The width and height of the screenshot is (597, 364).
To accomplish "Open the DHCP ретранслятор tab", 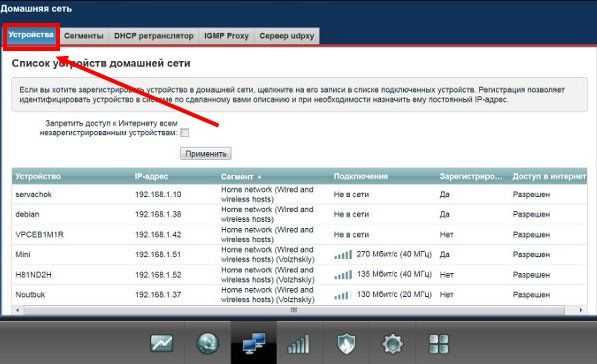I will tap(154, 36).
